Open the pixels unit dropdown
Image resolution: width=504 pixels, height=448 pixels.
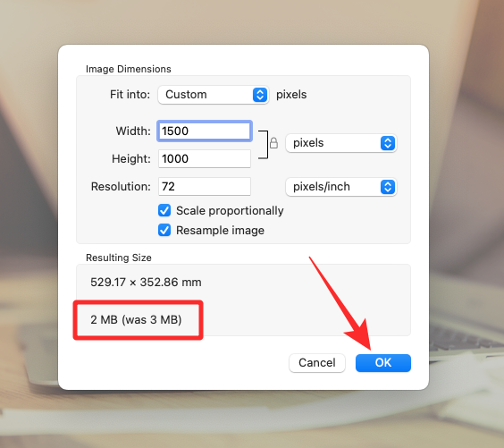341,143
